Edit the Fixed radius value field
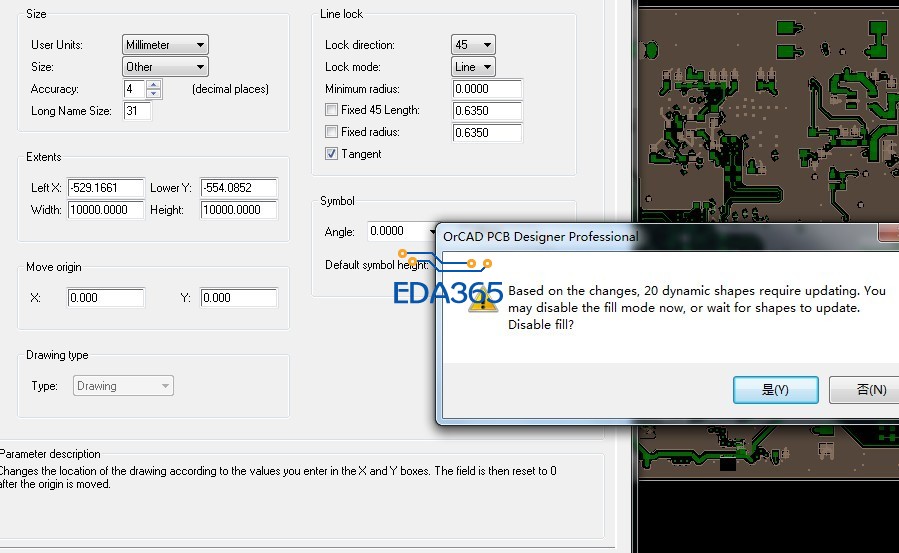 [x=487, y=132]
